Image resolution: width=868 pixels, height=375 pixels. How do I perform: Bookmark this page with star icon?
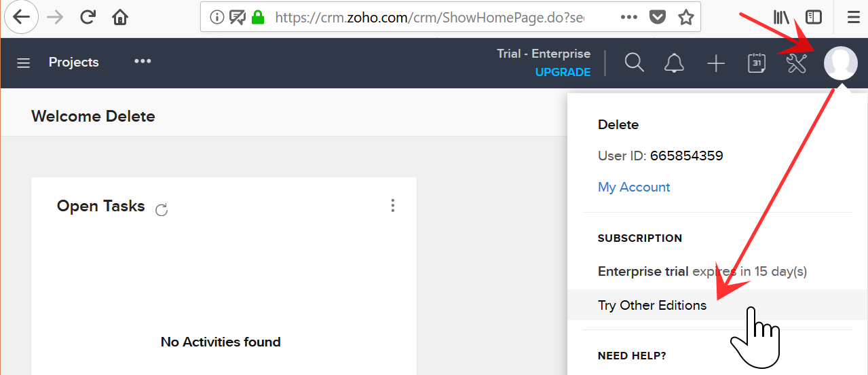pos(685,17)
